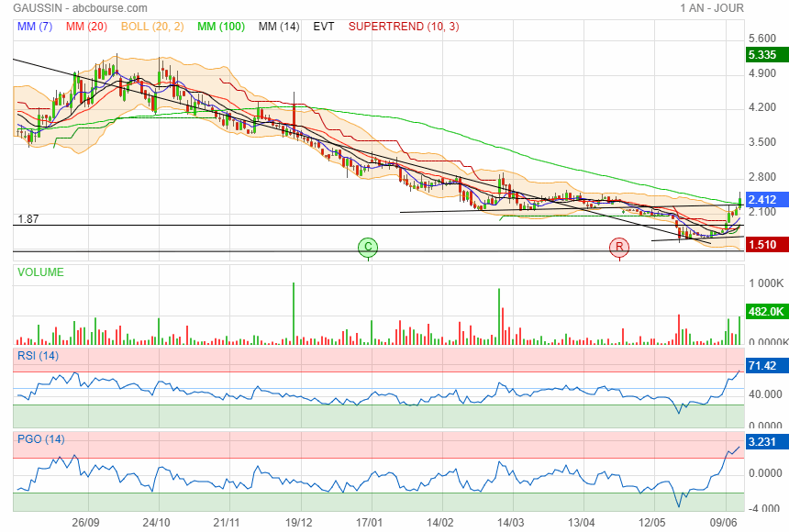Click the 1.87 support level label
Viewport: 789px width, 532px height.
[x=28, y=219]
